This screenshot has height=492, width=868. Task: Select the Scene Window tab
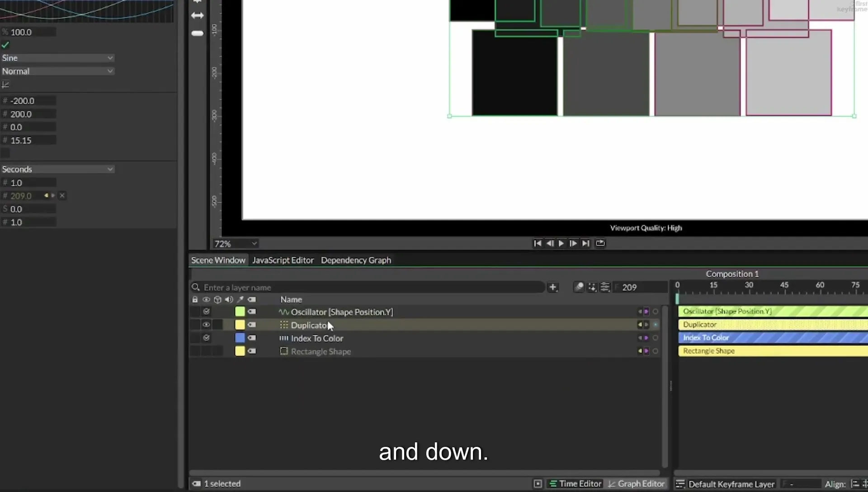point(218,260)
